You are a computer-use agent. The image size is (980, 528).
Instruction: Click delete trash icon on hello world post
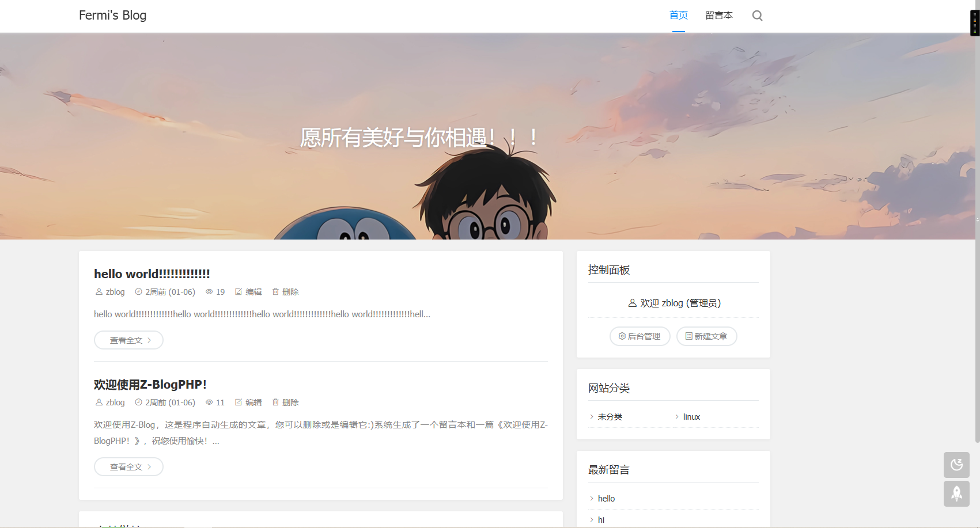tap(275, 292)
